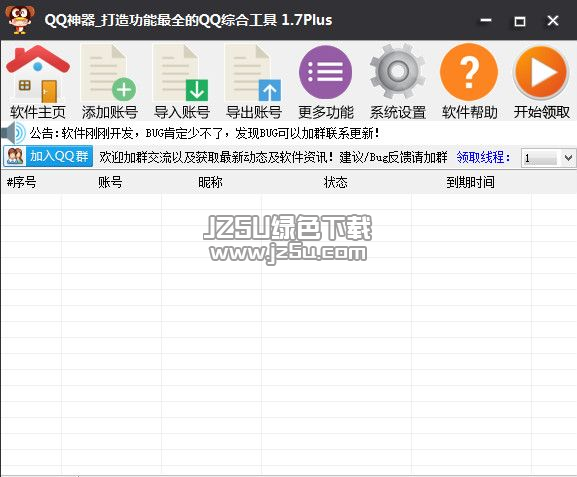Sort by the 账号 column header

click(111, 182)
